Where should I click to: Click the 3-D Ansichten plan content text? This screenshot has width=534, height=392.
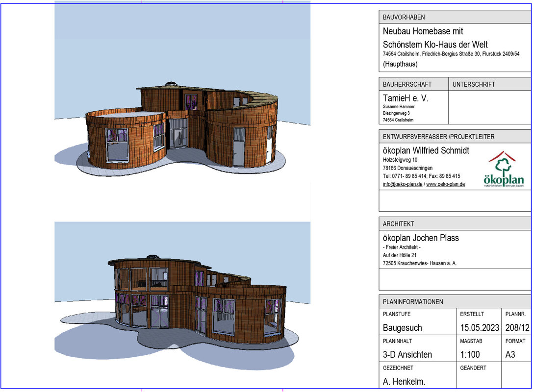click(x=407, y=354)
